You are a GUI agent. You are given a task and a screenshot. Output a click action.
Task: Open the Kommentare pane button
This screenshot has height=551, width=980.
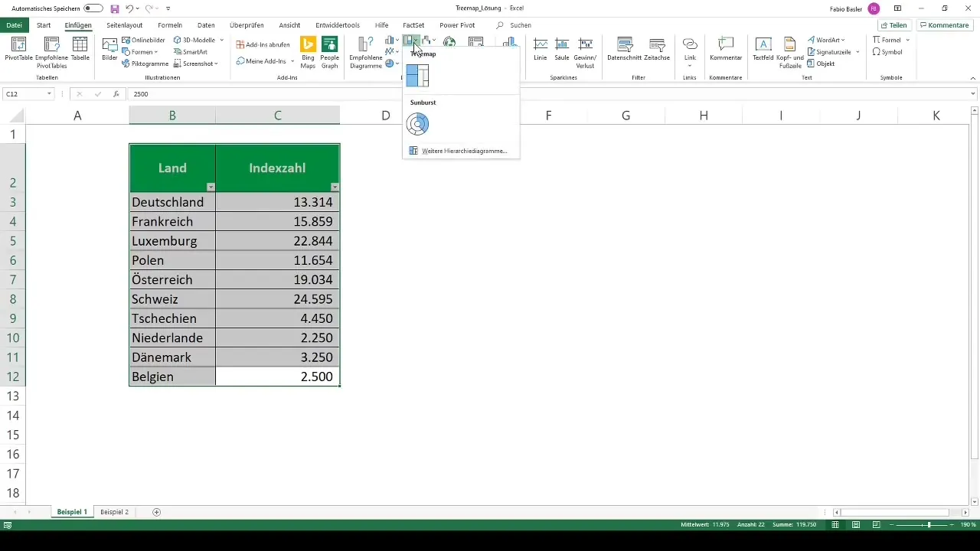click(945, 25)
